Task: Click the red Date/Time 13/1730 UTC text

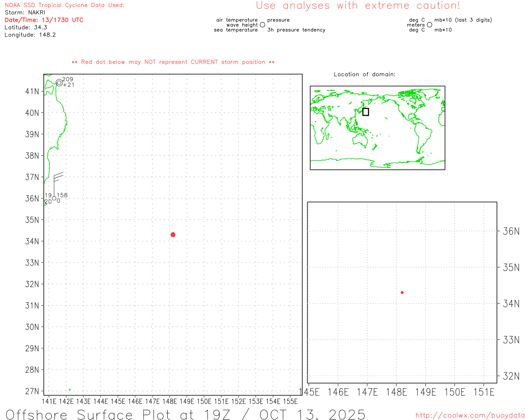Action: click(44, 20)
